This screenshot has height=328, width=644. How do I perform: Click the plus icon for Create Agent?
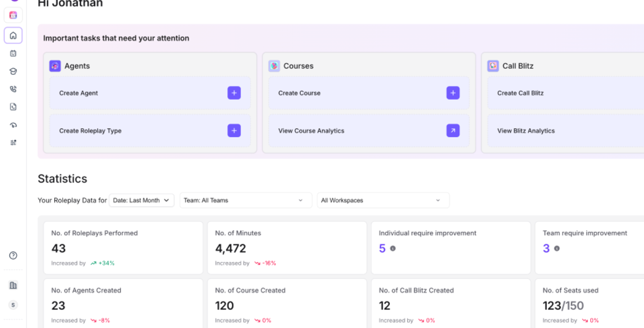(234, 93)
